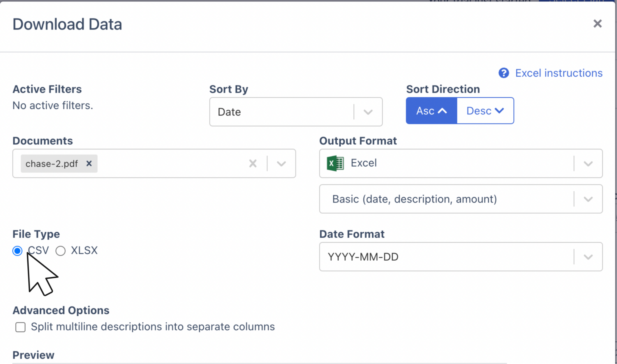
Task: Expand the Documents selection dropdown
Action: (281, 163)
